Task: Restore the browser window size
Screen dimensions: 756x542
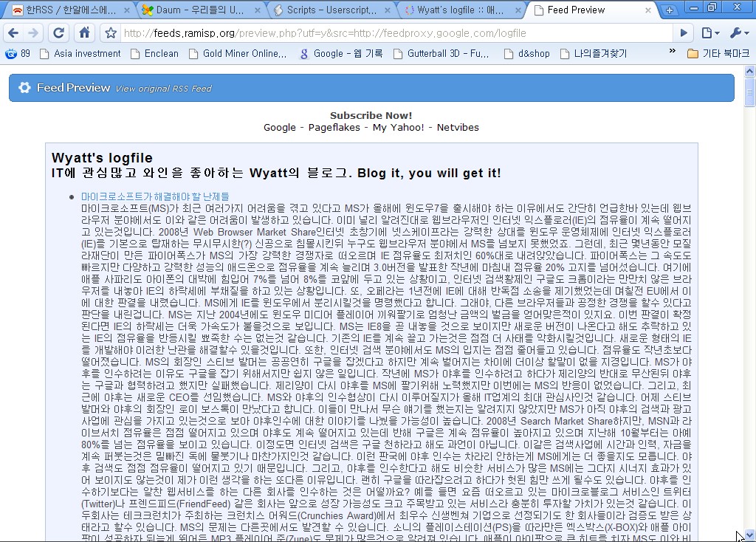Action: point(712,7)
